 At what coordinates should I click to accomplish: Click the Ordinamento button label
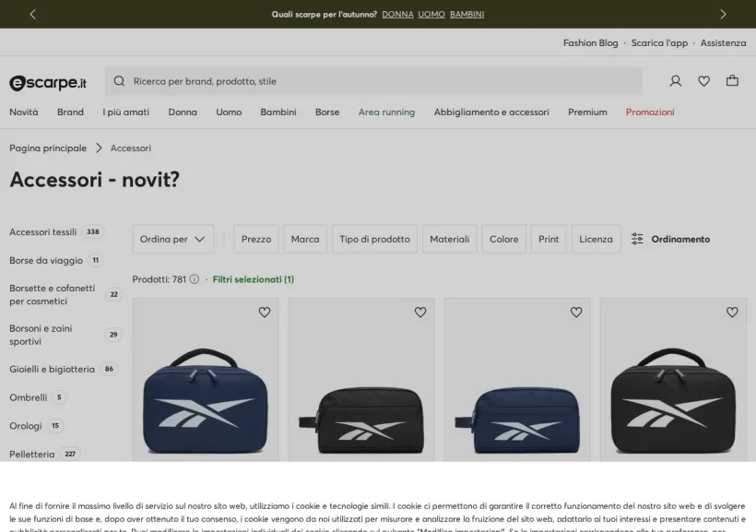click(x=680, y=239)
